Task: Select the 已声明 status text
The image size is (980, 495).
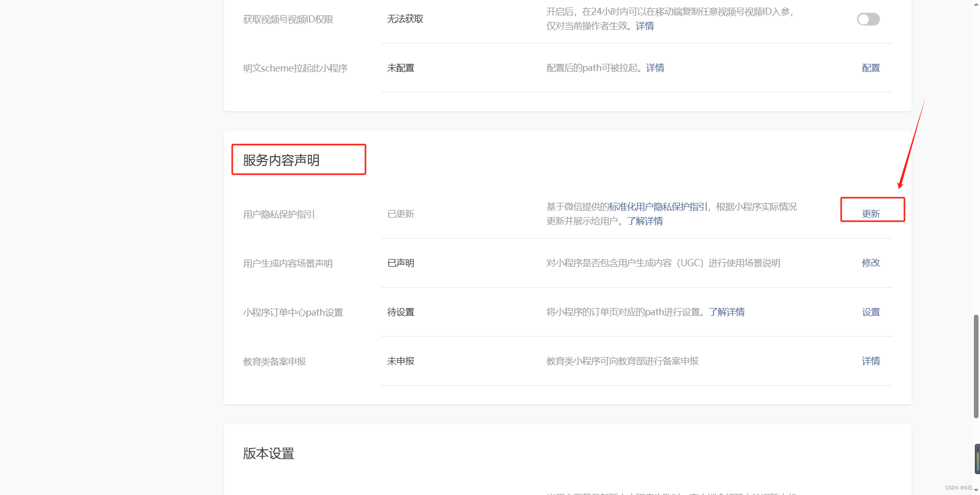Action: click(401, 263)
